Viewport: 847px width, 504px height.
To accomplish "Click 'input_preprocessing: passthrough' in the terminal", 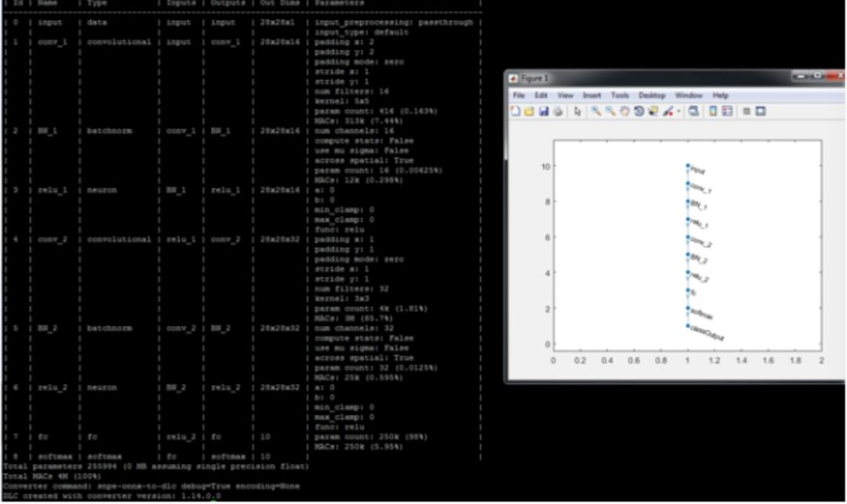I will [394, 23].
